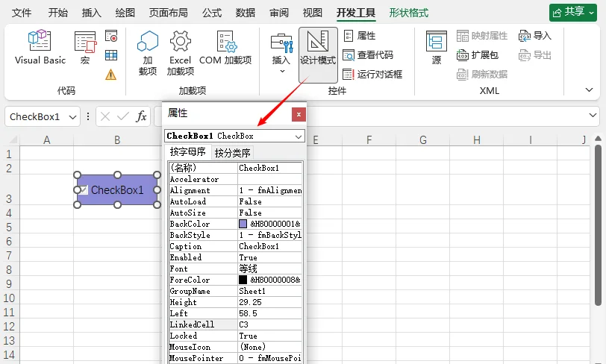Switch to the 绘图 tab
Screen dimensions: 606x364
click(x=125, y=13)
